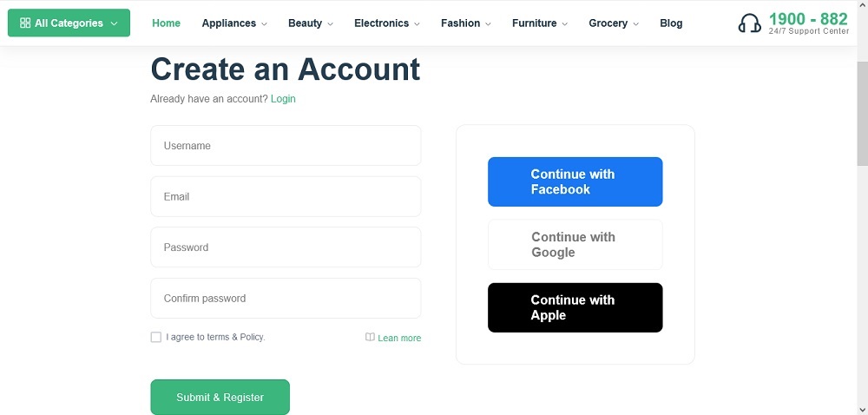Expand the Grocery dropdown
Image resolution: width=868 pixels, height=415 pixels.
614,23
